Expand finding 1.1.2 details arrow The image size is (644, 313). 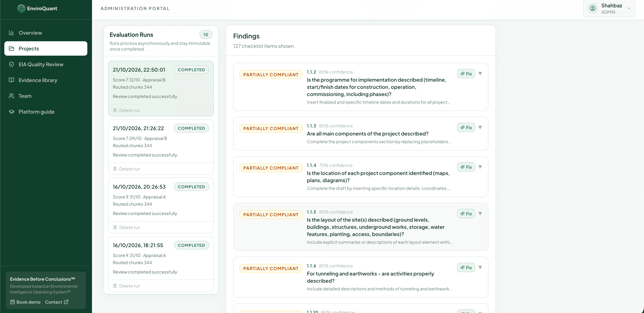pyautogui.click(x=480, y=74)
